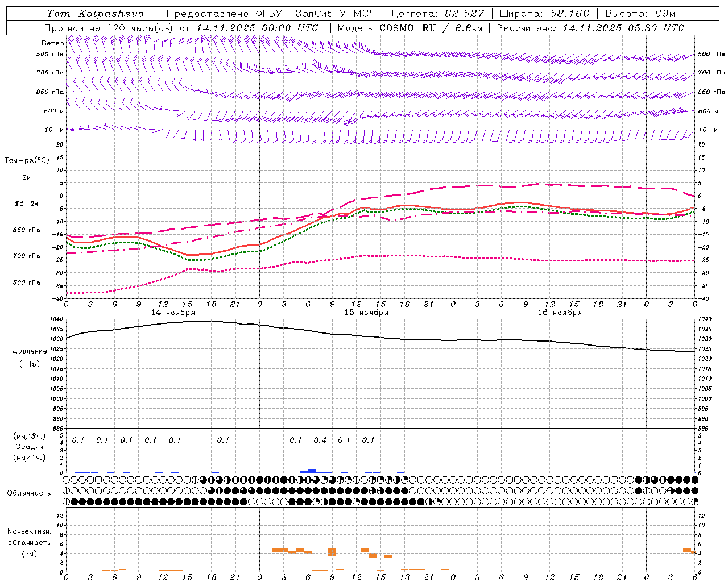
Task: Click the '(гПа)' unit under Давление
Action: coord(30,364)
